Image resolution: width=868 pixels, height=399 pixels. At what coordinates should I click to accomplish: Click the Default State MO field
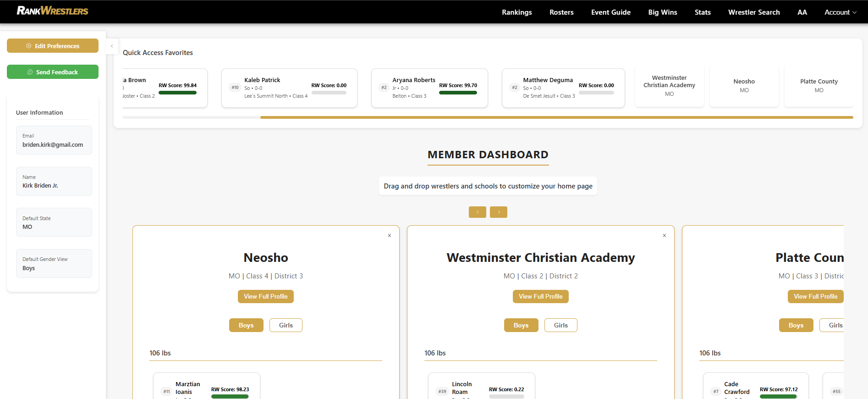[x=54, y=222]
